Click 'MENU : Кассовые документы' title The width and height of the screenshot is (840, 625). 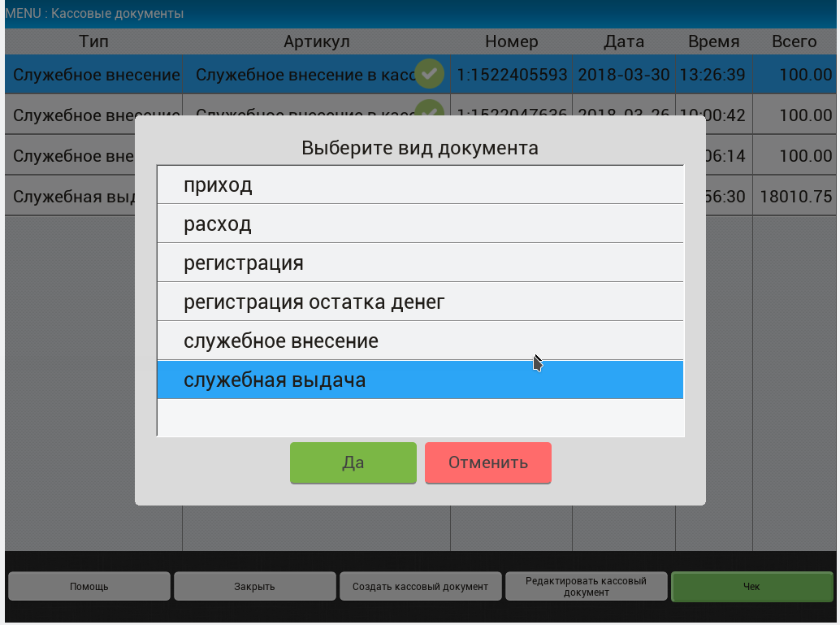(x=94, y=13)
